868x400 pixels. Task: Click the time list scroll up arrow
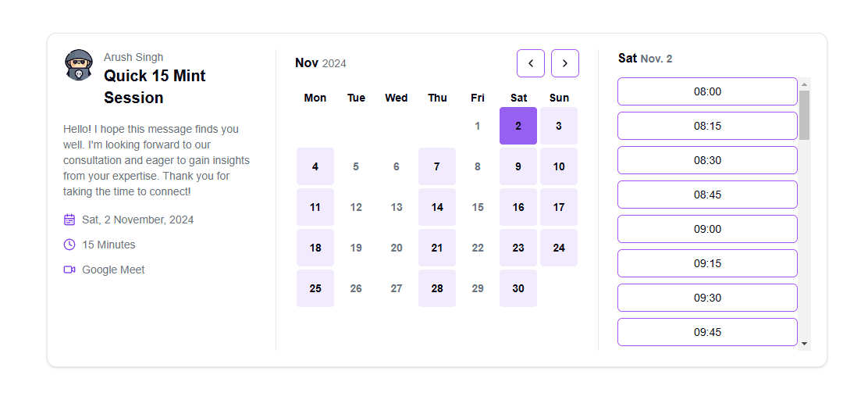pos(804,84)
